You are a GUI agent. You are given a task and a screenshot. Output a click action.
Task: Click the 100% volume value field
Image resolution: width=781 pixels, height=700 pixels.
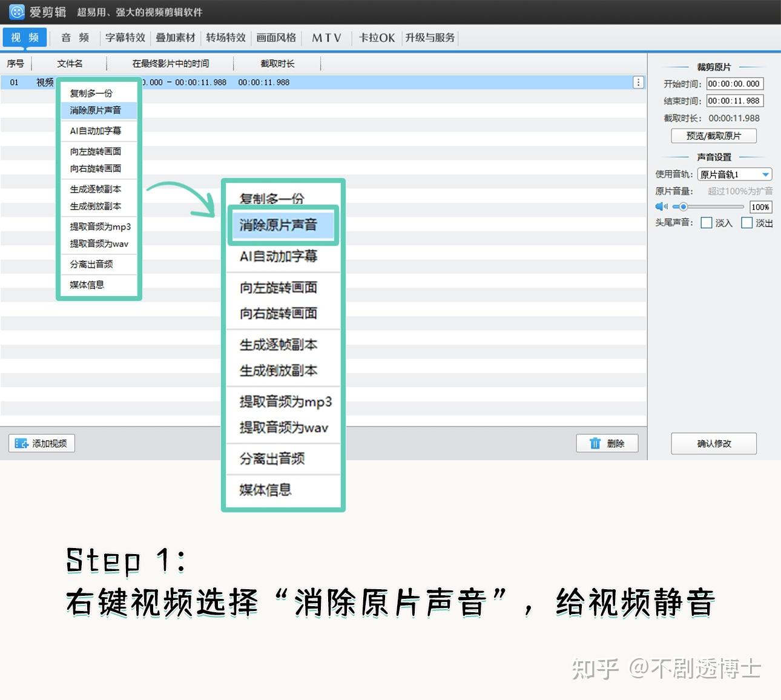[760, 207]
